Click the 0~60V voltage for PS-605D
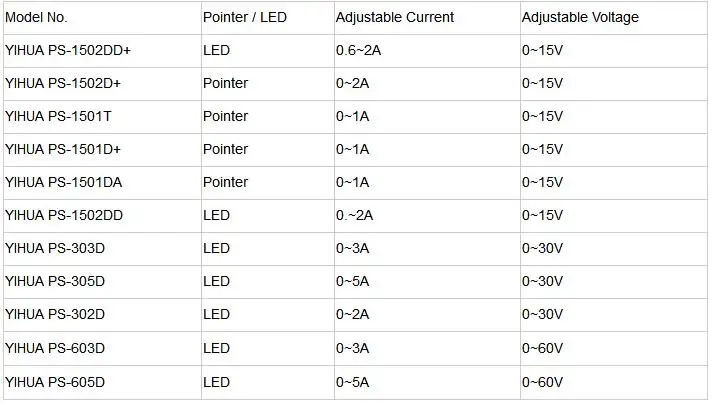Image resolution: width=716 pixels, height=406 pixels. (x=614, y=382)
